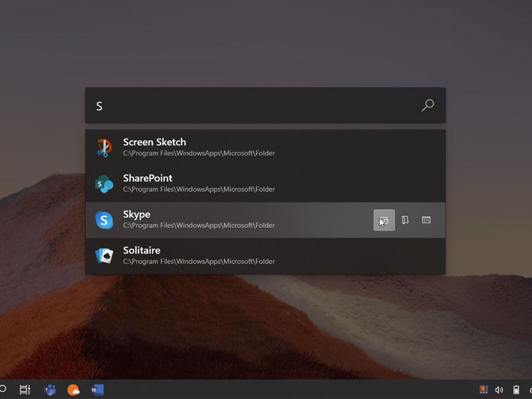Open Skype's containing folder

point(405,220)
